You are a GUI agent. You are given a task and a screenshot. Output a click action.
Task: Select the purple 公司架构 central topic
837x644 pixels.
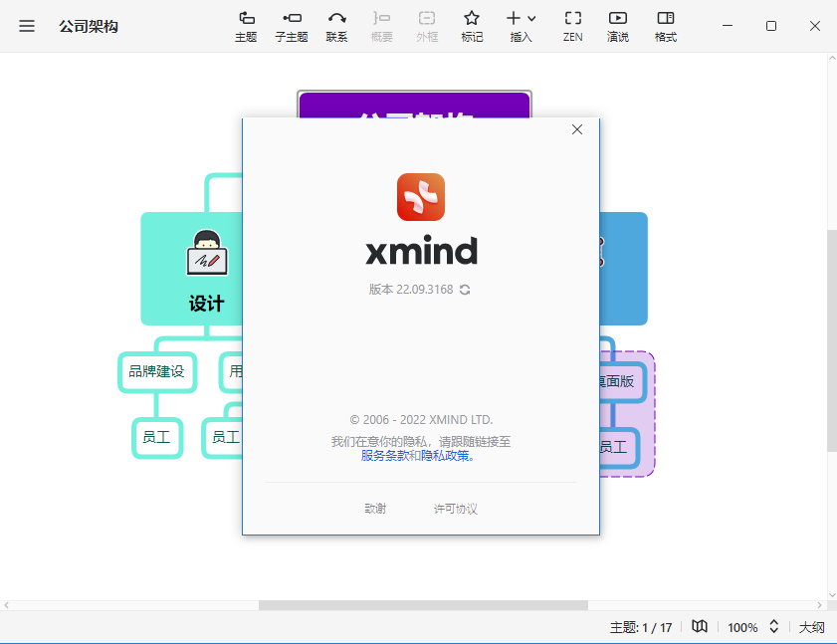point(414,106)
